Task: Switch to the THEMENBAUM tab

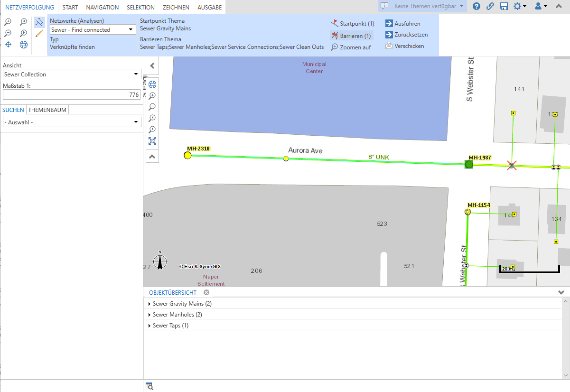Action: (47, 110)
